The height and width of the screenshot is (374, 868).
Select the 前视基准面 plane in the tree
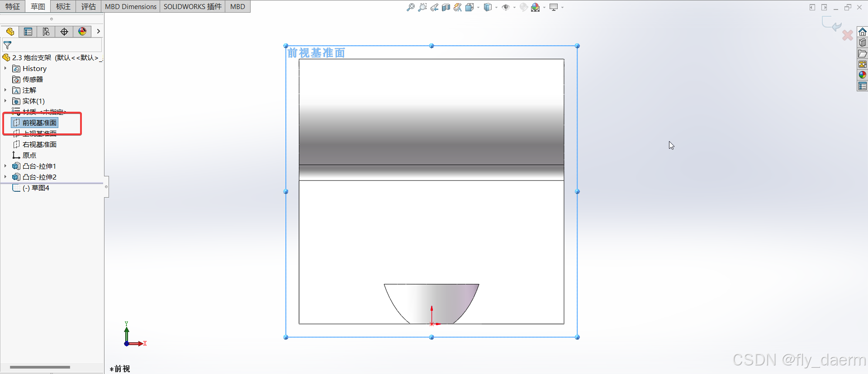pos(35,123)
